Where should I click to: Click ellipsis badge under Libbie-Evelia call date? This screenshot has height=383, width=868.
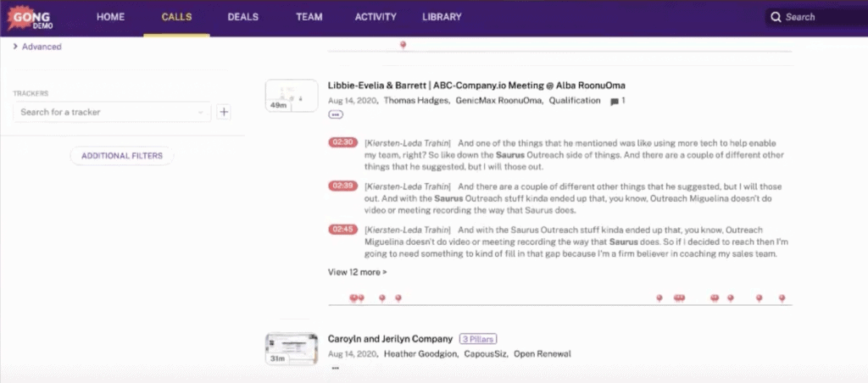336,114
